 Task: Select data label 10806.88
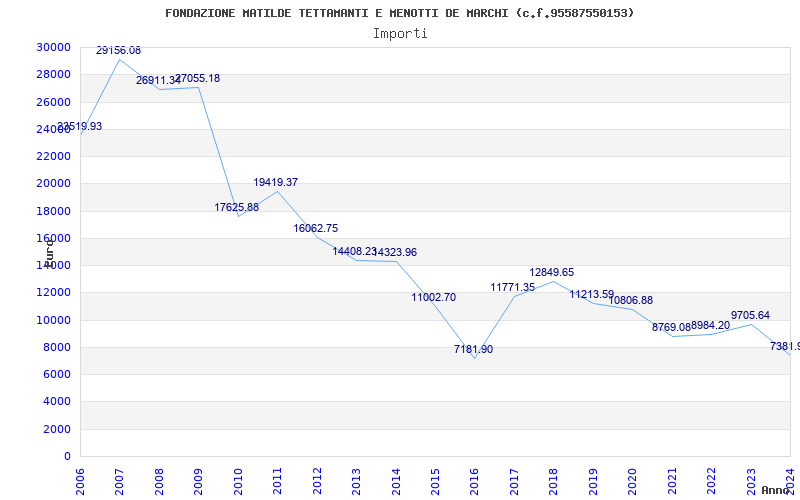point(631,301)
